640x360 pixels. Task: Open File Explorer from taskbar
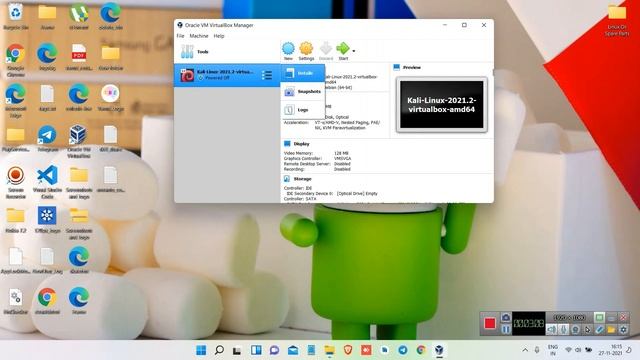point(329,350)
